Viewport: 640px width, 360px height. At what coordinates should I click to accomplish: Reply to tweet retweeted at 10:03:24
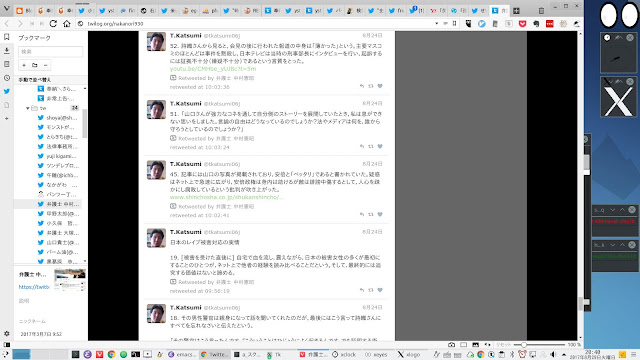click(362, 146)
